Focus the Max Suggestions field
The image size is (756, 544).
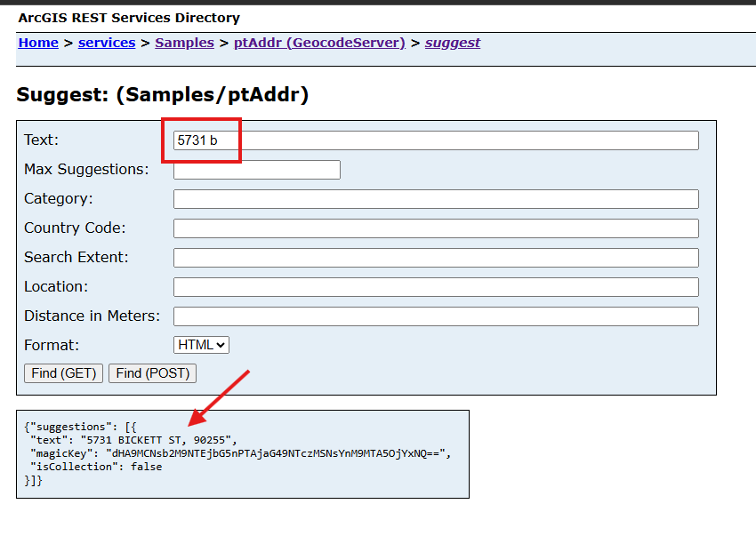256,170
